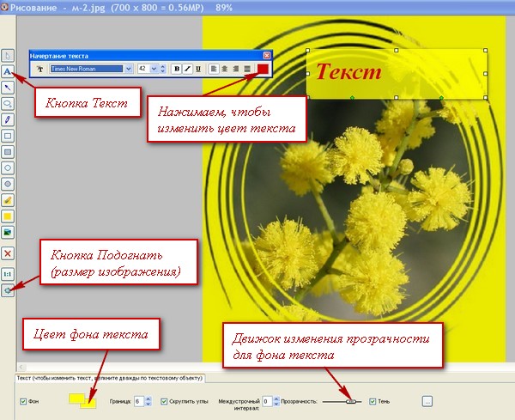Click the front text background color swatch
The width and height of the screenshot is (515, 420).
click(x=76, y=399)
